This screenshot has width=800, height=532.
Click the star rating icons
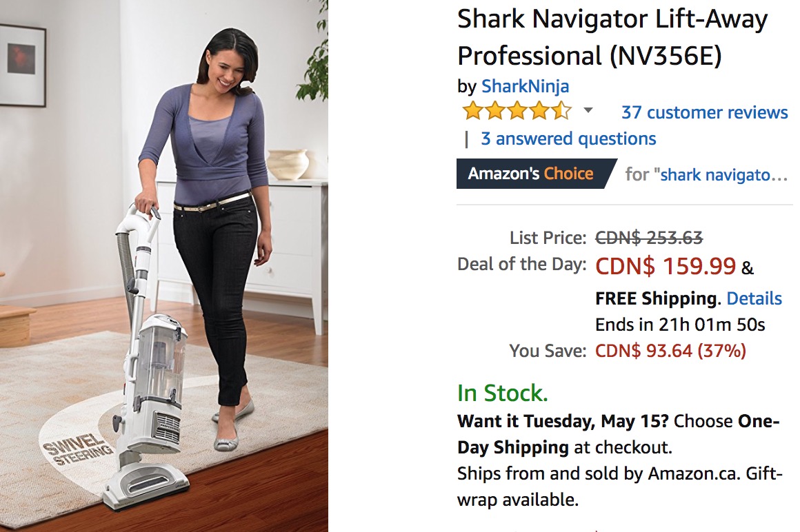click(517, 111)
